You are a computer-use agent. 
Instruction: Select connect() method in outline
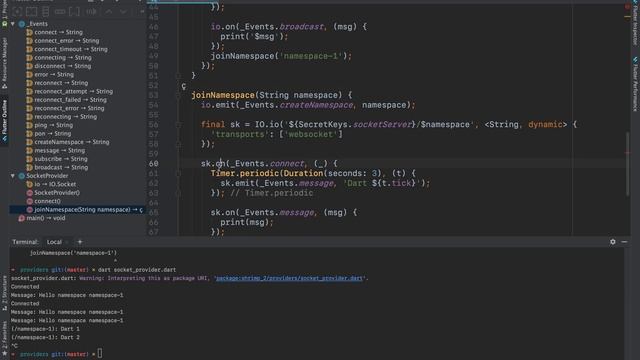47,201
